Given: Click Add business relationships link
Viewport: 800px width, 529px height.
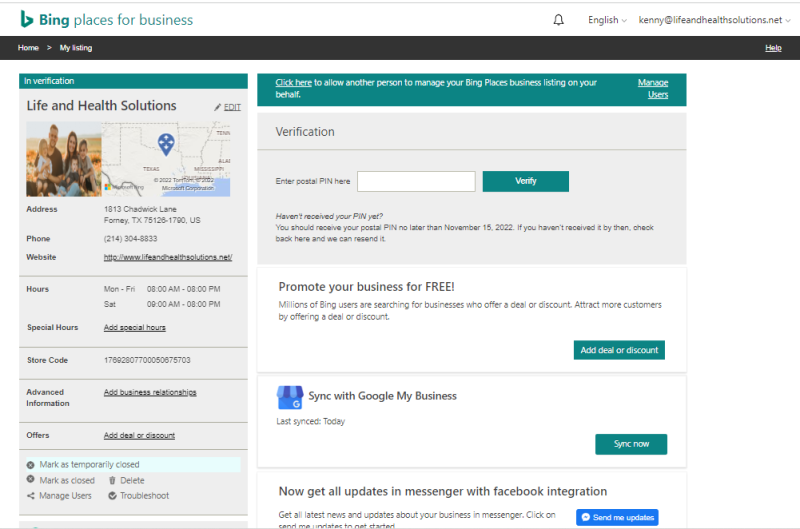Looking at the screenshot, I should (x=150, y=392).
